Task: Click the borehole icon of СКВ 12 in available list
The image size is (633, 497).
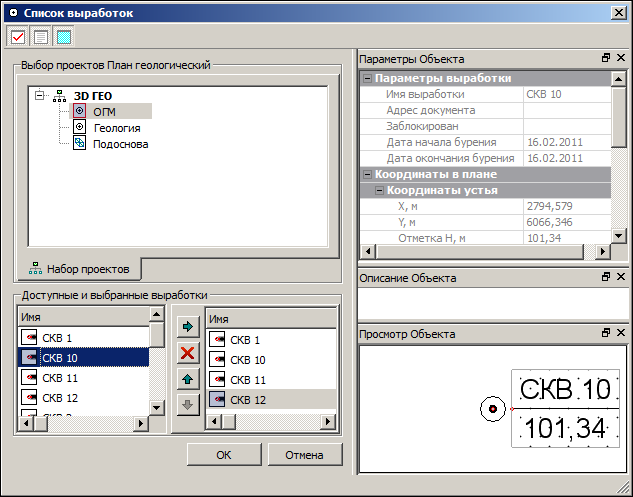Action: click(29, 397)
